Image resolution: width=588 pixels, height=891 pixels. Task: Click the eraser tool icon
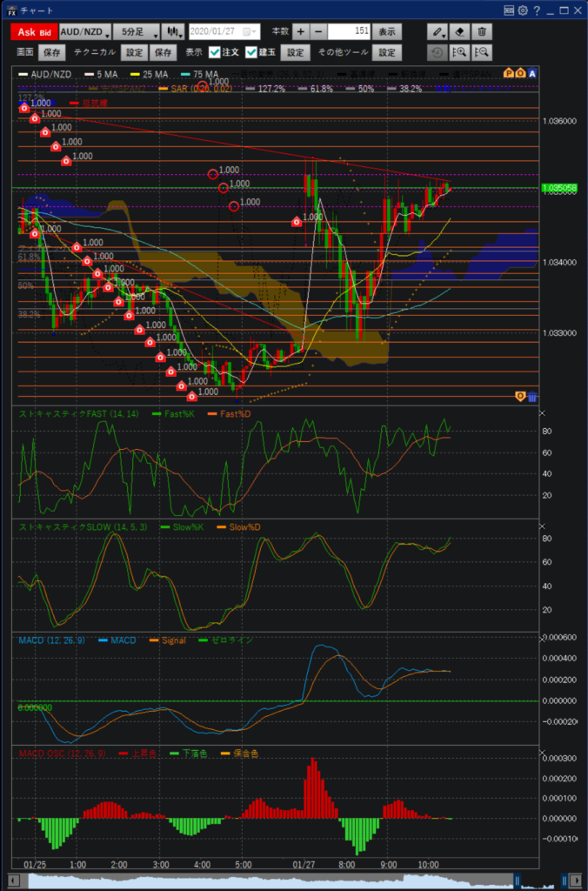pyautogui.click(x=461, y=31)
